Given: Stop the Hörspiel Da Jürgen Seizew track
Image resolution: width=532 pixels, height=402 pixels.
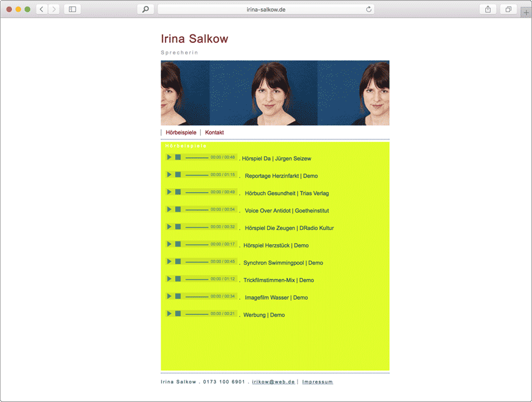Looking at the screenshot, I should click(178, 157).
